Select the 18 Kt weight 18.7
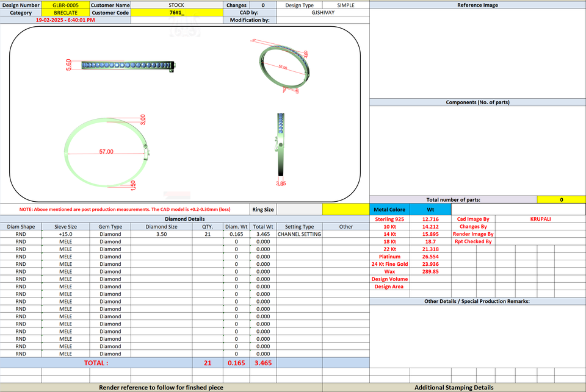The height and width of the screenshot is (392, 586). click(x=430, y=241)
